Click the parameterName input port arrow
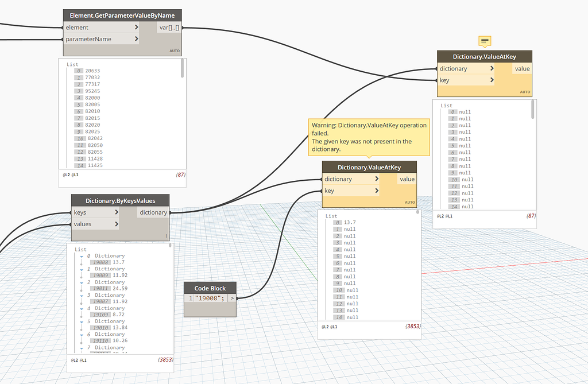 coord(137,39)
